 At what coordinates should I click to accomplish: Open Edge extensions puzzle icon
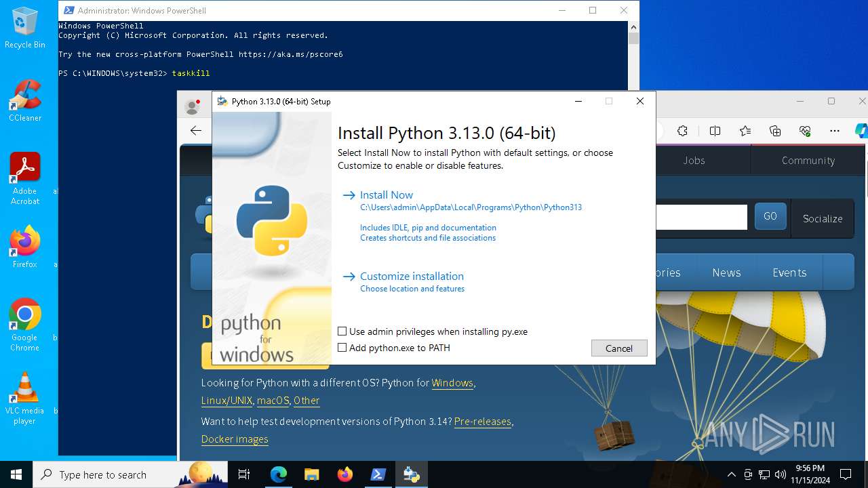[x=683, y=131]
